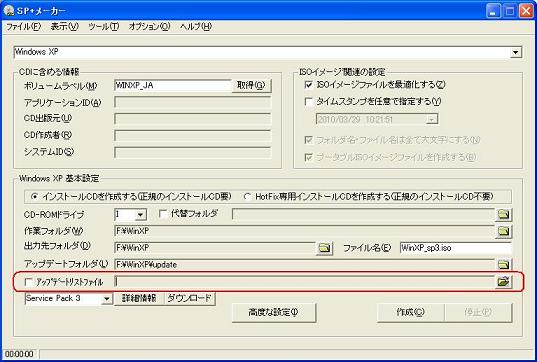537x362 pixels.
Task: Click the Windows XP 基本設定 group label
Action: click(x=59, y=178)
